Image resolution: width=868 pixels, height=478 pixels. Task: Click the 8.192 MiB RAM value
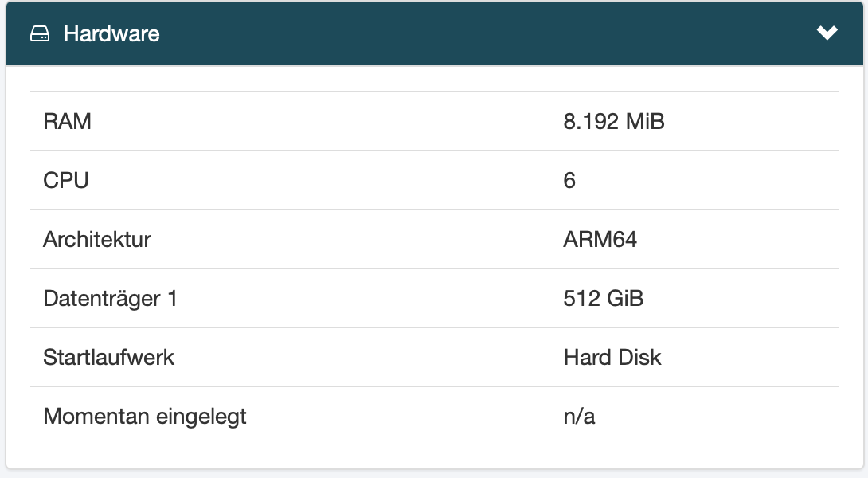614,121
